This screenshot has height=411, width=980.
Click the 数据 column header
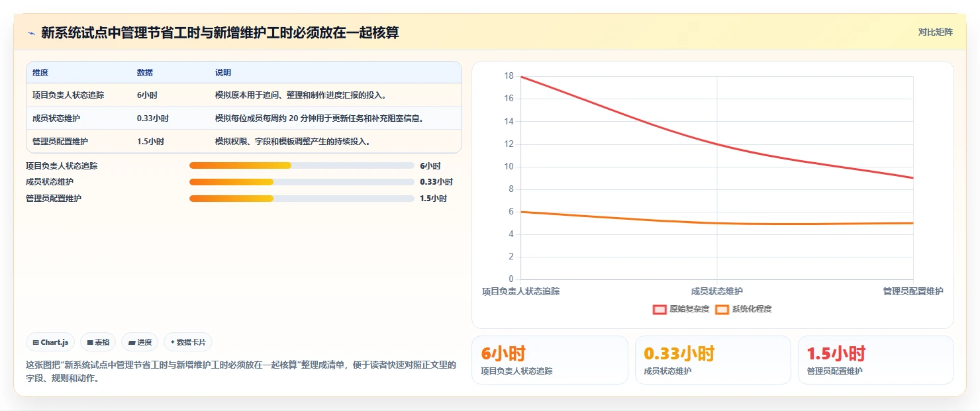145,73
